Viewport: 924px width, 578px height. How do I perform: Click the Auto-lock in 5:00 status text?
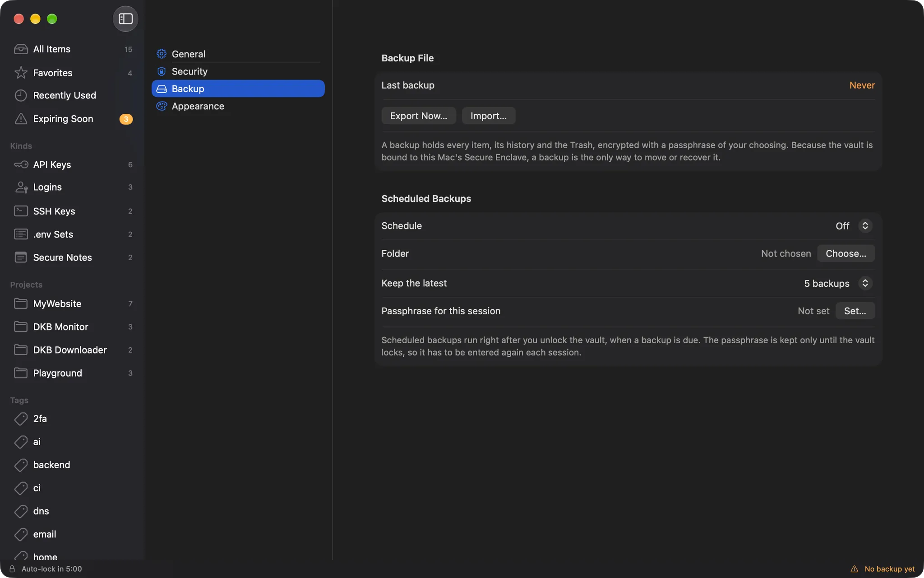(51, 569)
